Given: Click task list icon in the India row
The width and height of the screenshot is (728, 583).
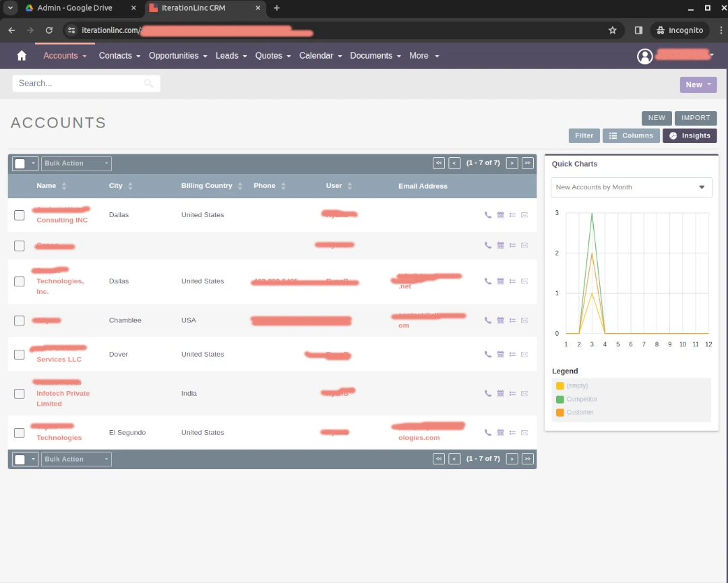Looking at the screenshot, I should 512,393.
